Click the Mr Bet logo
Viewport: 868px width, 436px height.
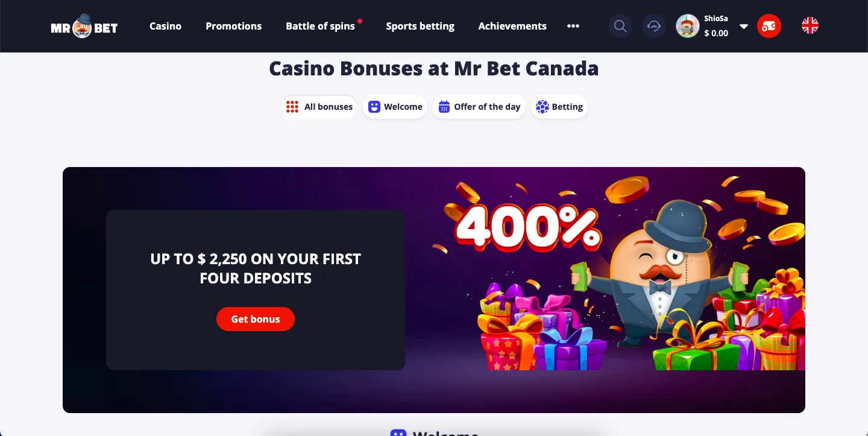click(84, 27)
